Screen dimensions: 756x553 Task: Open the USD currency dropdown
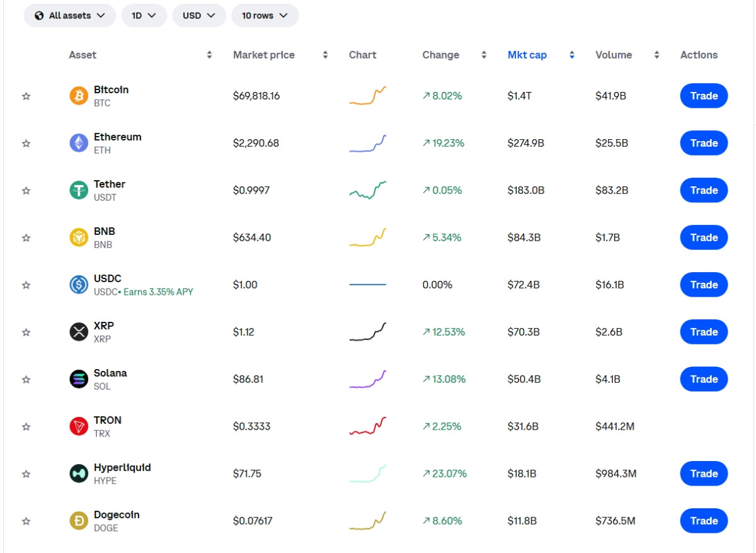pyautogui.click(x=199, y=15)
